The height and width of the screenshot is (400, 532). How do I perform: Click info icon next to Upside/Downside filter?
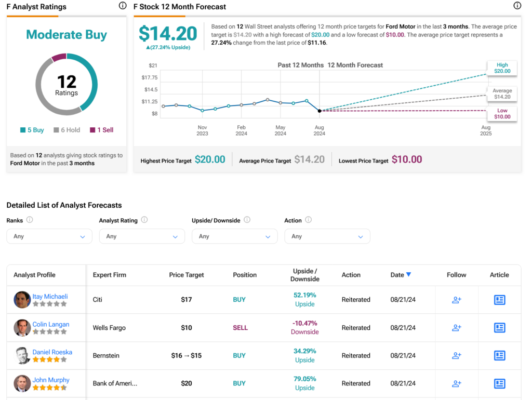(247, 220)
